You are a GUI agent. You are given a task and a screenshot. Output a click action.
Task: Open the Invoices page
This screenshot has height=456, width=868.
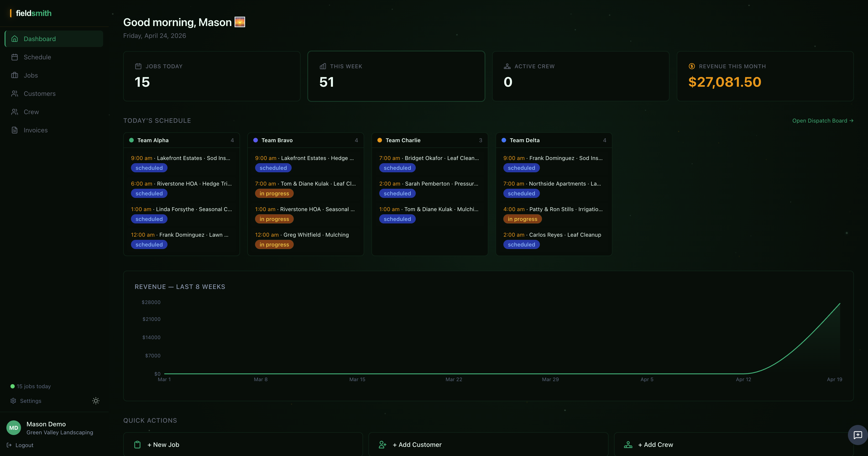[54, 130]
